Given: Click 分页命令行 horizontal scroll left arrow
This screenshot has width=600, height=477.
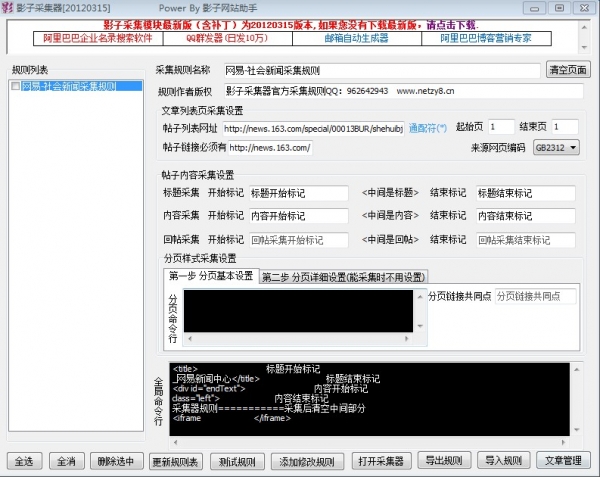Looking at the screenshot, I should point(190,339).
